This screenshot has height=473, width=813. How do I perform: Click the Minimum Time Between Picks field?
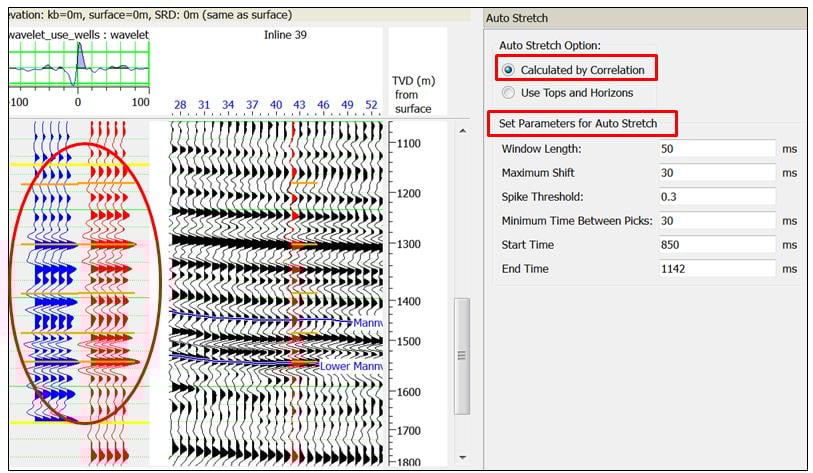[x=717, y=220]
